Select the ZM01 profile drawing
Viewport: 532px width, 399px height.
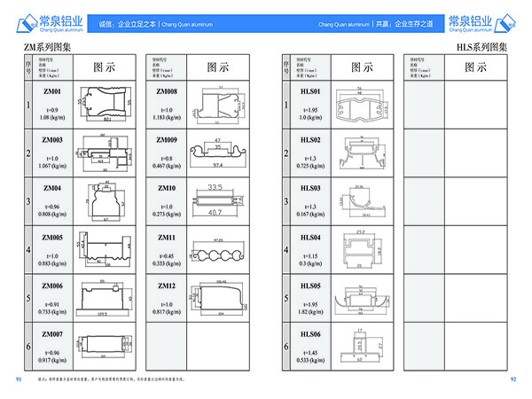[105, 104]
